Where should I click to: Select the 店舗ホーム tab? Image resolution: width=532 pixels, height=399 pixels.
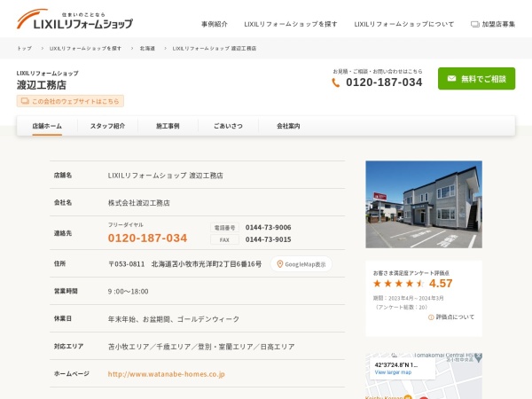click(47, 126)
